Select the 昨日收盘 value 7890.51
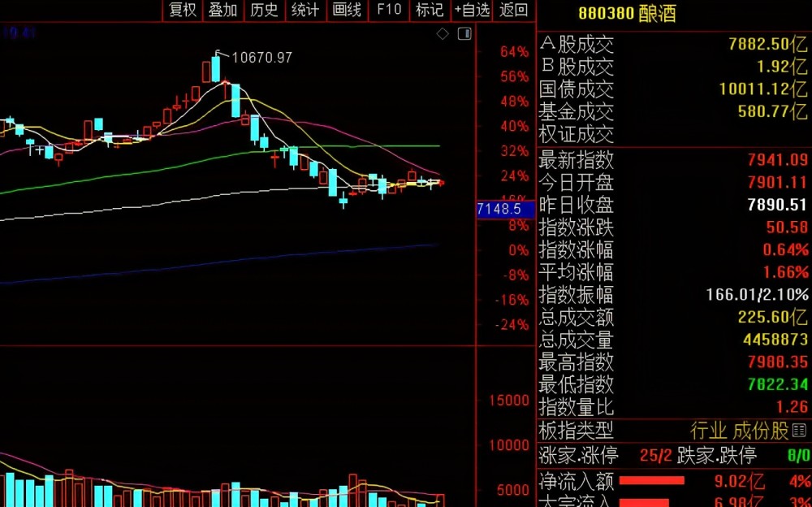 point(777,205)
